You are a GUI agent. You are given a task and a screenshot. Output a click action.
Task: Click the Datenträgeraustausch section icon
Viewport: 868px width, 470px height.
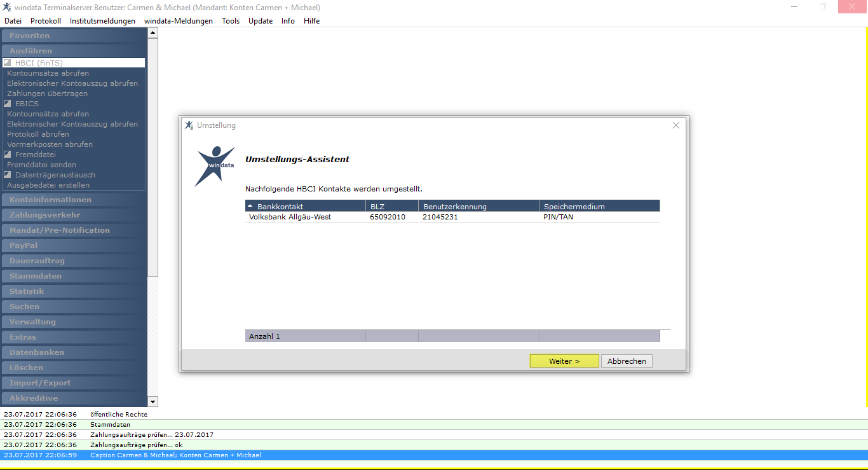[8, 175]
